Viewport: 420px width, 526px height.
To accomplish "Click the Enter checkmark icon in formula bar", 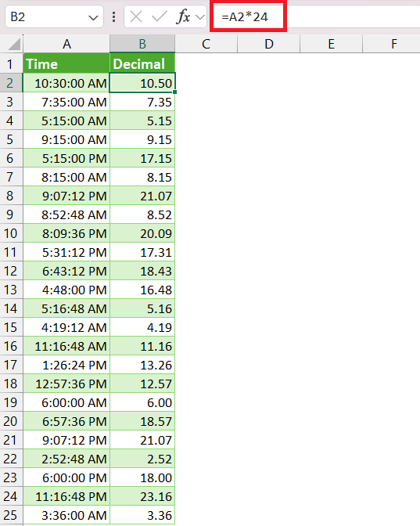I will tap(160, 16).
